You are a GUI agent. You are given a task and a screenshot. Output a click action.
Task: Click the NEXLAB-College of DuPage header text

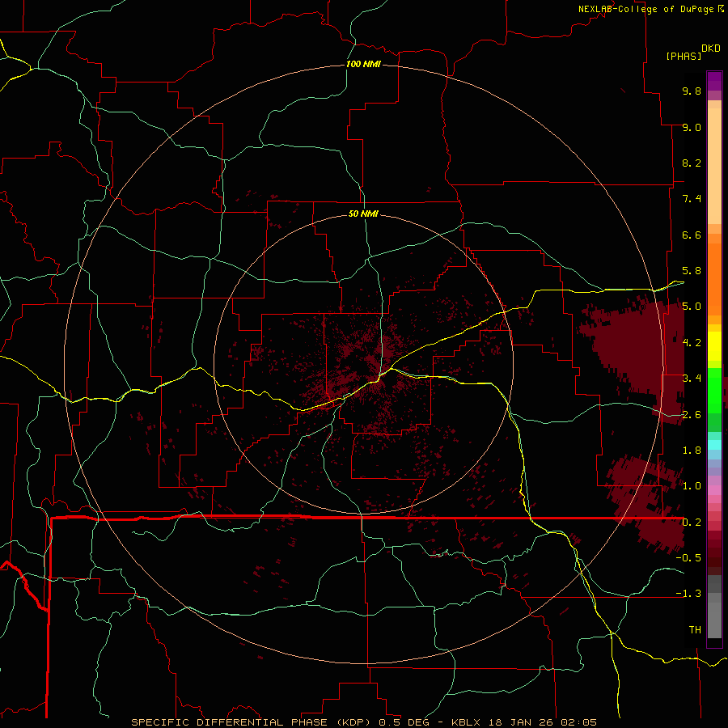tap(646, 9)
